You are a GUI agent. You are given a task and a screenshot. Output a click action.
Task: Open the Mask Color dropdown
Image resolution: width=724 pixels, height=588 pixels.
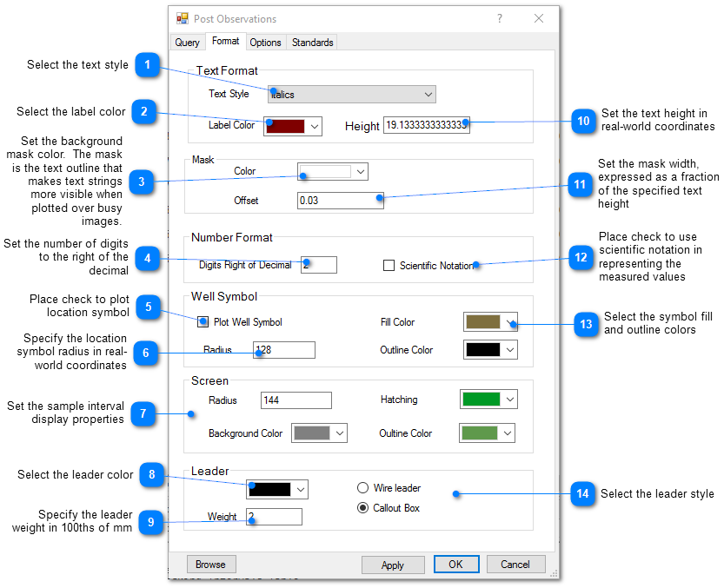360,171
